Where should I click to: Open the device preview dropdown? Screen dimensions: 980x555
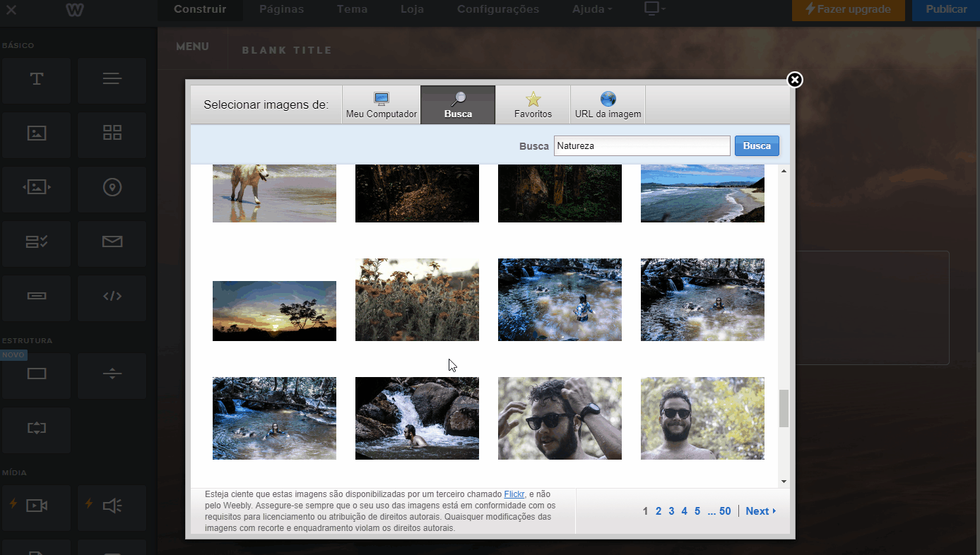[655, 9]
